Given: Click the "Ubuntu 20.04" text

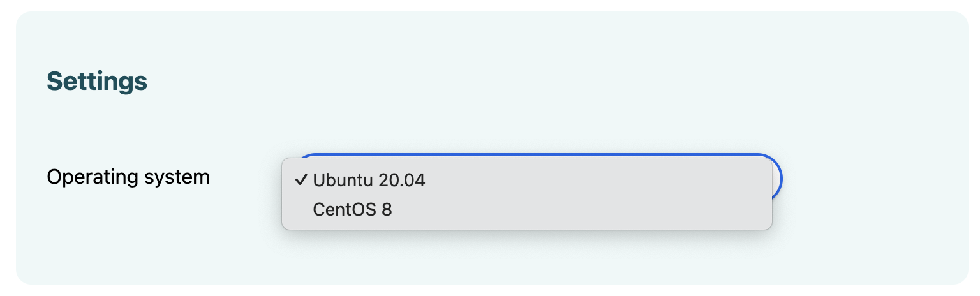Looking at the screenshot, I should coord(369,181).
